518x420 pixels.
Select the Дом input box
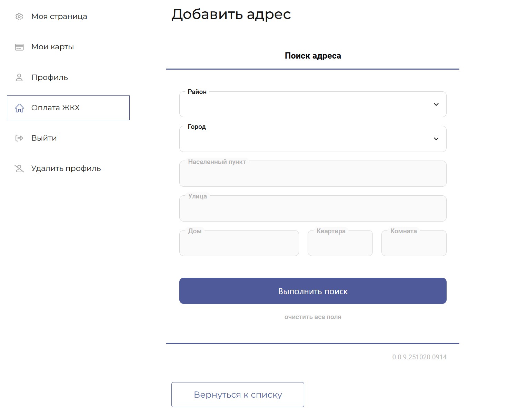coord(239,244)
